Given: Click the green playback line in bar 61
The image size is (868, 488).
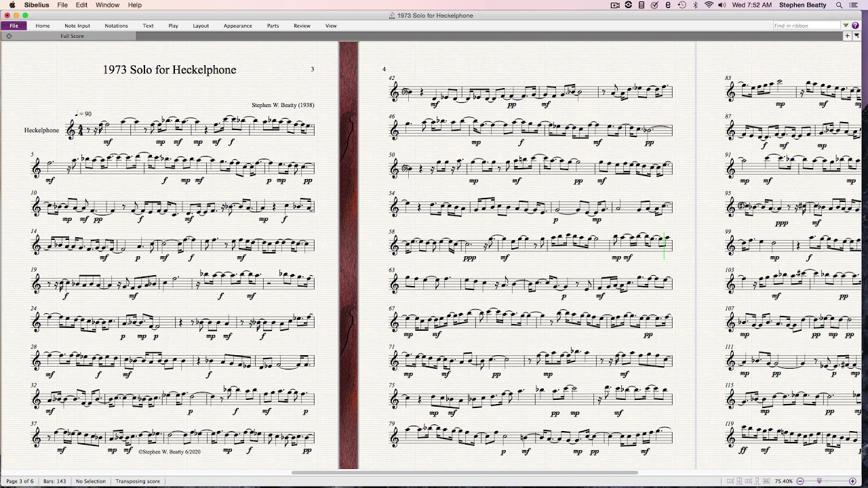Looking at the screenshot, I should coord(665,246).
